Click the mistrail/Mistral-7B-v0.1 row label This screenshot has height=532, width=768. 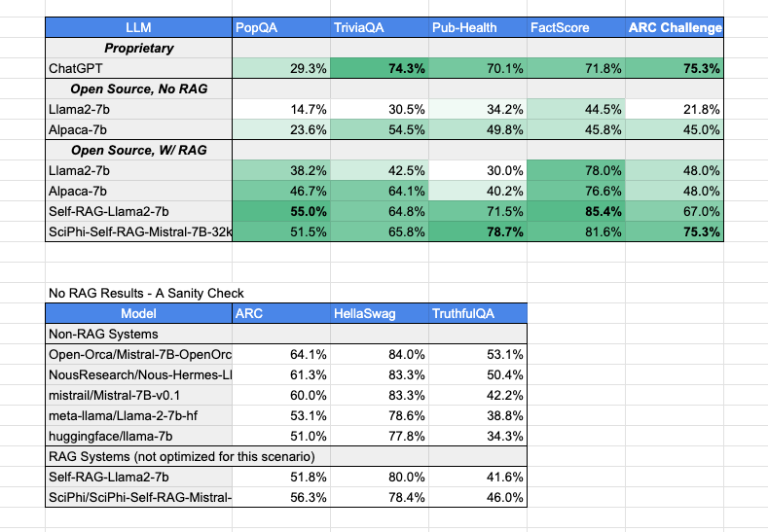[x=139, y=395]
